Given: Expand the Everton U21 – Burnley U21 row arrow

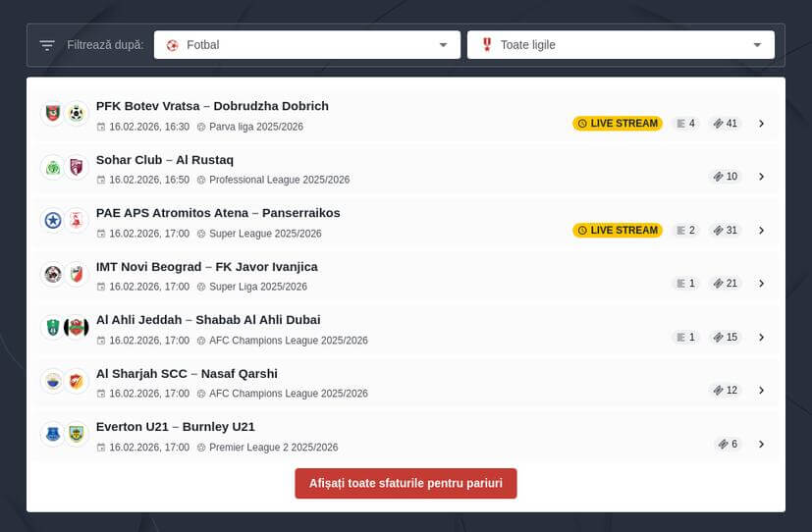Looking at the screenshot, I should 761,444.
